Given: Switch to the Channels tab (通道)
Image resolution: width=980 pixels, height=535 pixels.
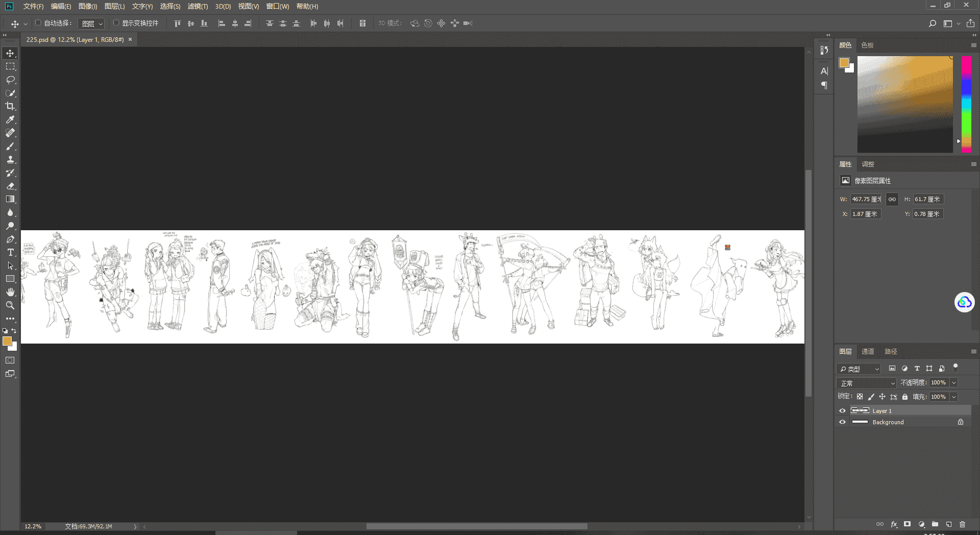Looking at the screenshot, I should (868, 352).
